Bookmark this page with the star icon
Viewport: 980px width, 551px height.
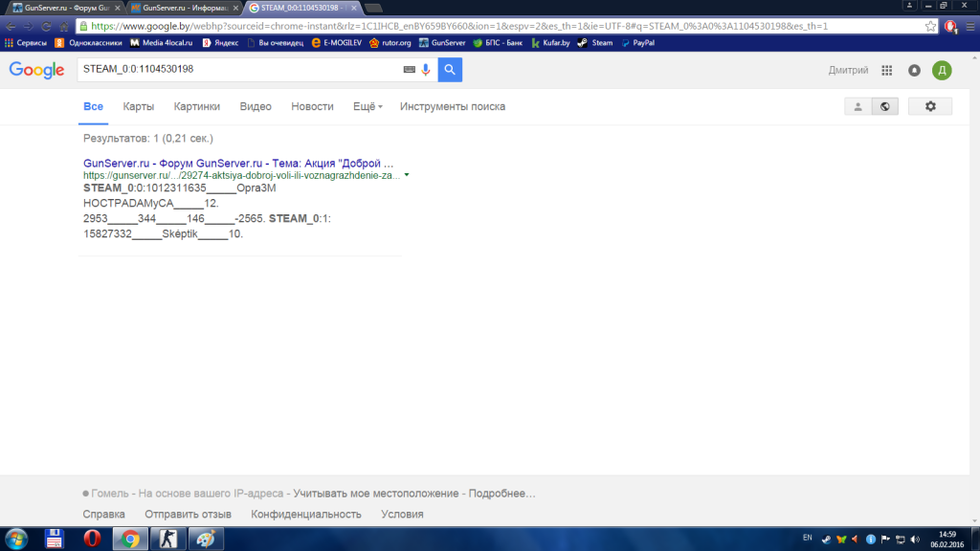[x=930, y=26]
